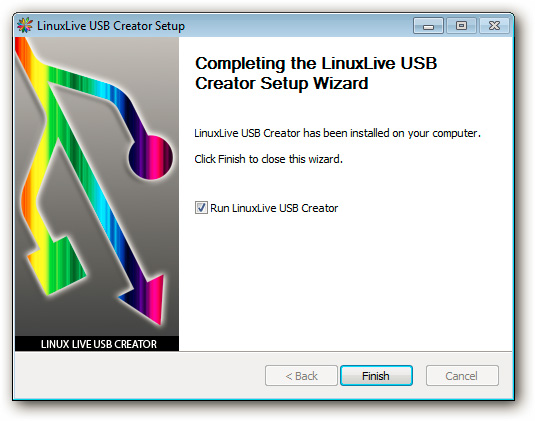Click the Cancel button
The width and height of the screenshot is (535, 421).
pyautogui.click(x=462, y=376)
